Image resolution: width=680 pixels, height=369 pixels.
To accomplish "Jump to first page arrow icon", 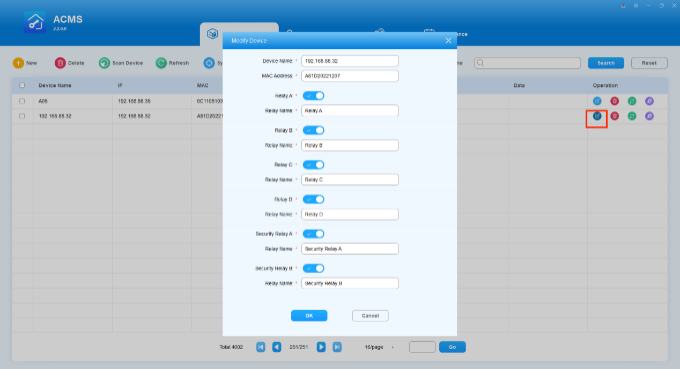I will (x=261, y=347).
